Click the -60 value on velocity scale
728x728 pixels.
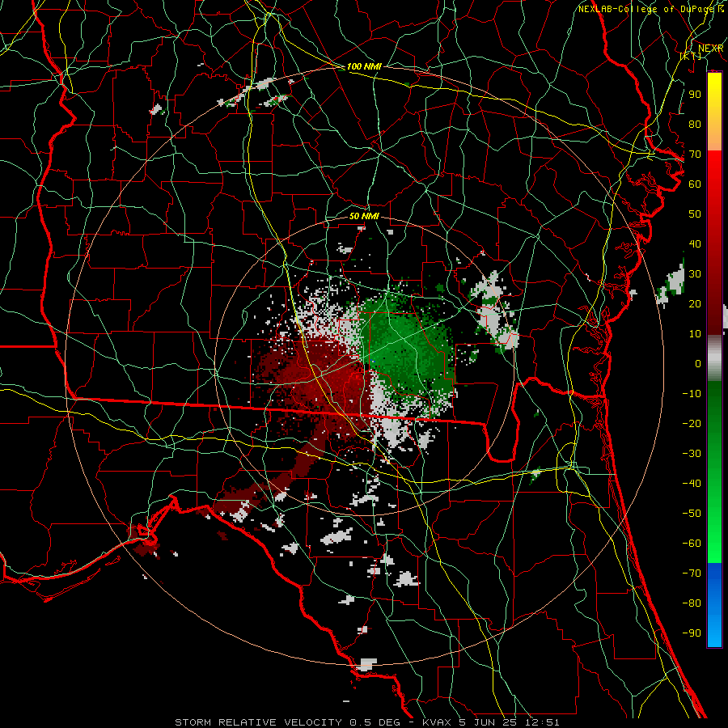click(692, 544)
